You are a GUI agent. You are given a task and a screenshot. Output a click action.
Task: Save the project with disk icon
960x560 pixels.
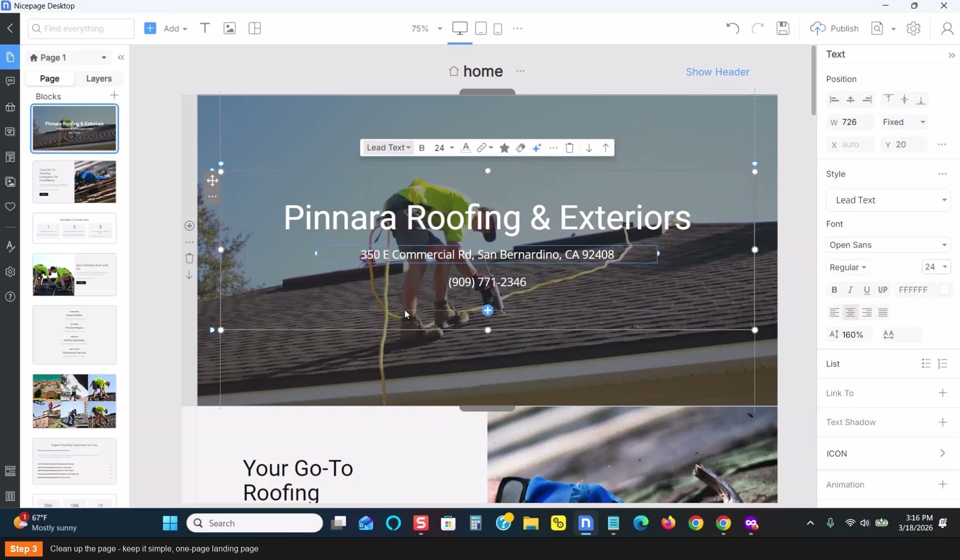pos(783,29)
